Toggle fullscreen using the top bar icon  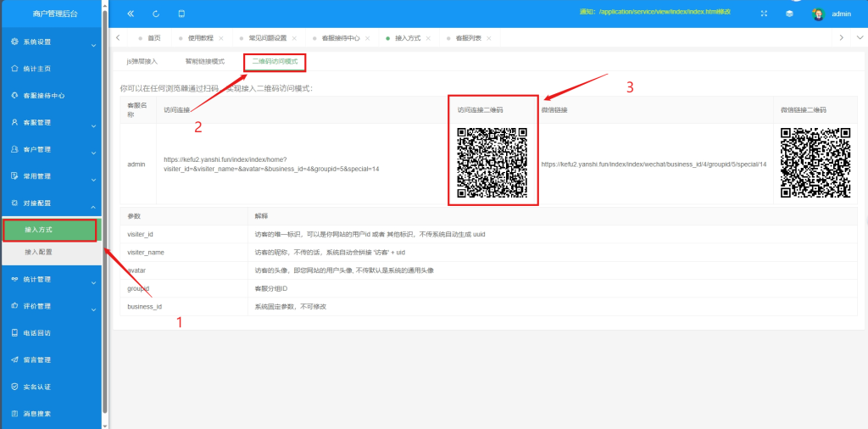tap(765, 14)
